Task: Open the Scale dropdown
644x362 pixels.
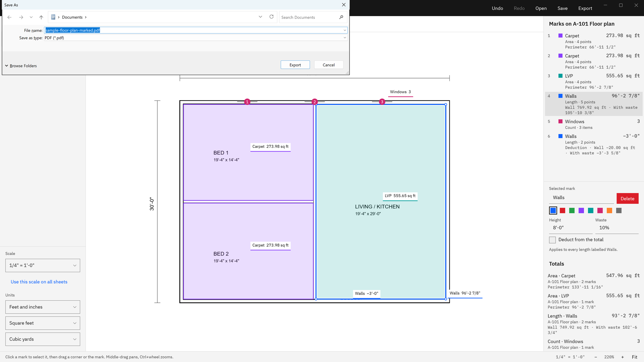Action: [x=43, y=265]
